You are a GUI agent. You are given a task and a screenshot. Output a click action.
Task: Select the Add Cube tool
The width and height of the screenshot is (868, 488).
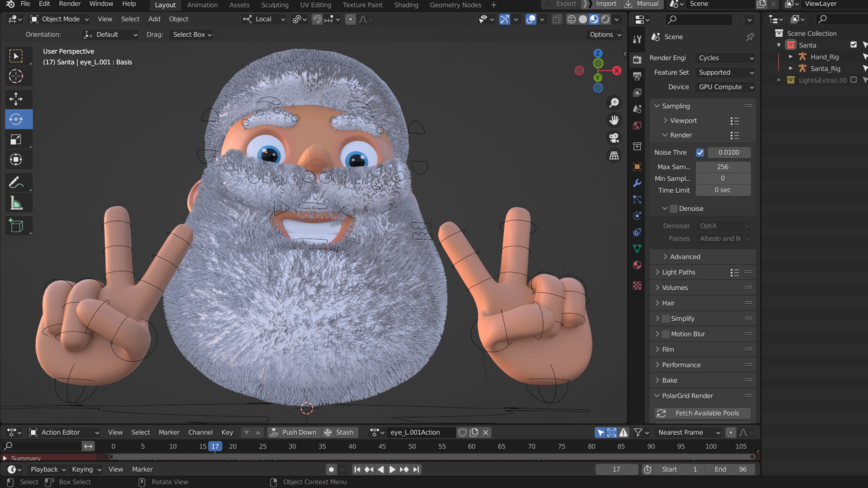[16, 226]
